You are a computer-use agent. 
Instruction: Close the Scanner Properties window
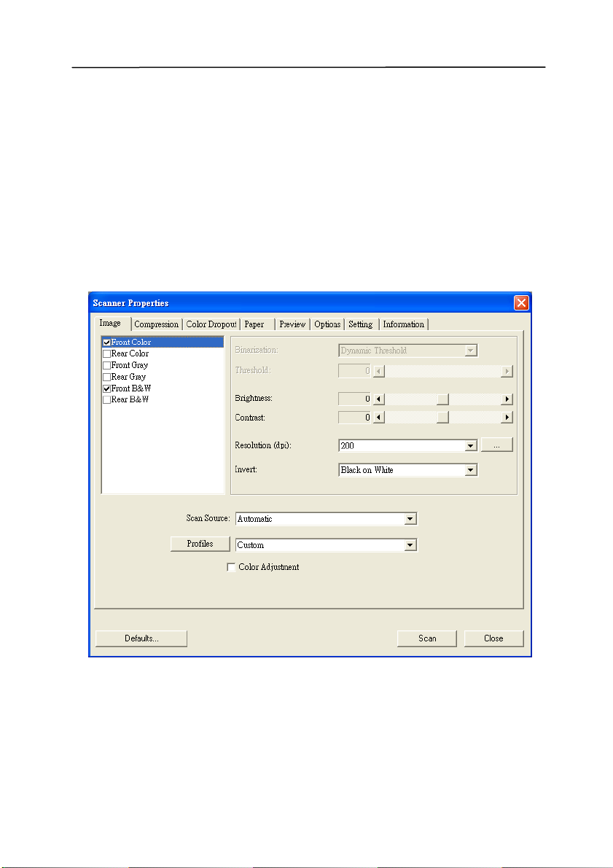click(x=521, y=302)
